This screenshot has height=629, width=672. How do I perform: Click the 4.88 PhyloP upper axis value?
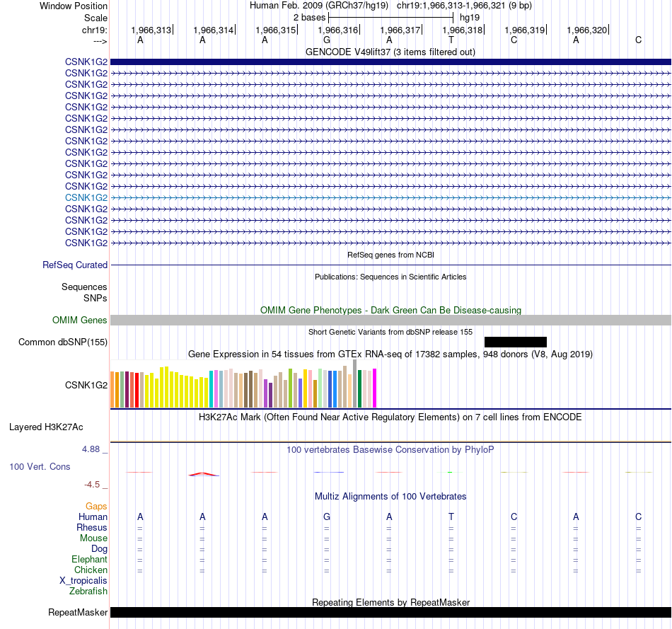(x=91, y=449)
